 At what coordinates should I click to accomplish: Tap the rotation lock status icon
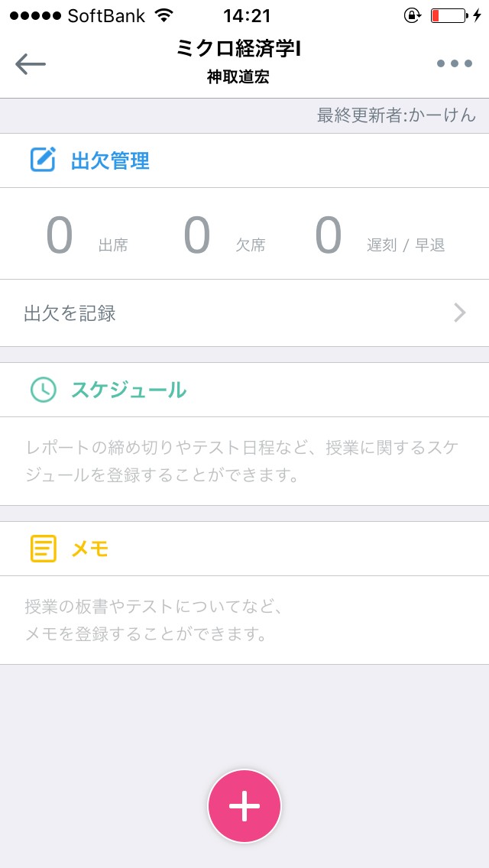pyautogui.click(x=412, y=15)
